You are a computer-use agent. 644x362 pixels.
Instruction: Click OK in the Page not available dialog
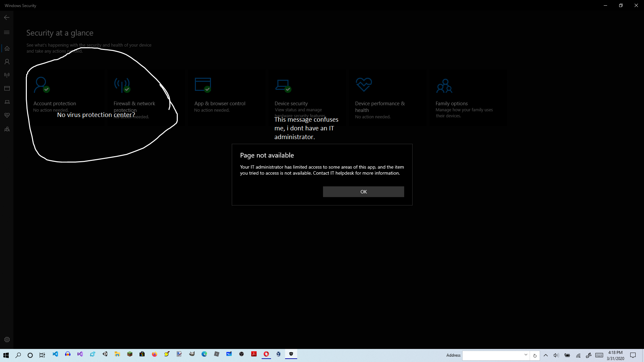point(363,192)
